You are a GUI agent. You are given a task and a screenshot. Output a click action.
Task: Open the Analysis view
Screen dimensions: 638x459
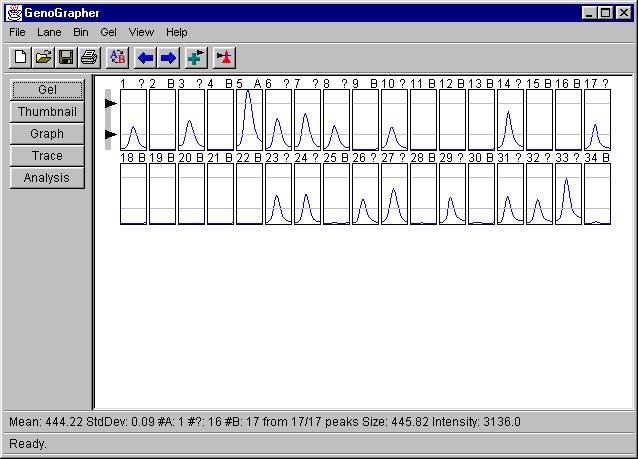tap(47, 178)
